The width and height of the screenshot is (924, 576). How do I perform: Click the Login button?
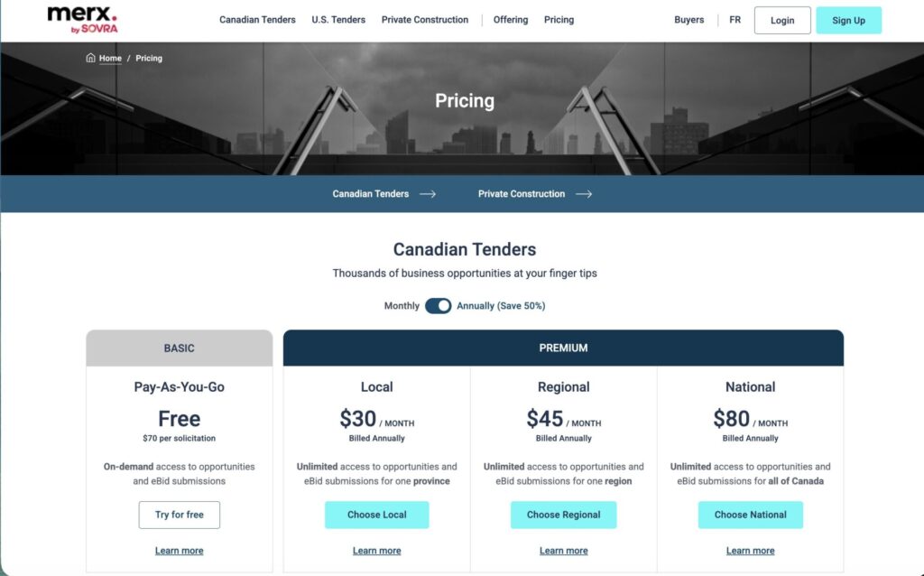pyautogui.click(x=781, y=19)
